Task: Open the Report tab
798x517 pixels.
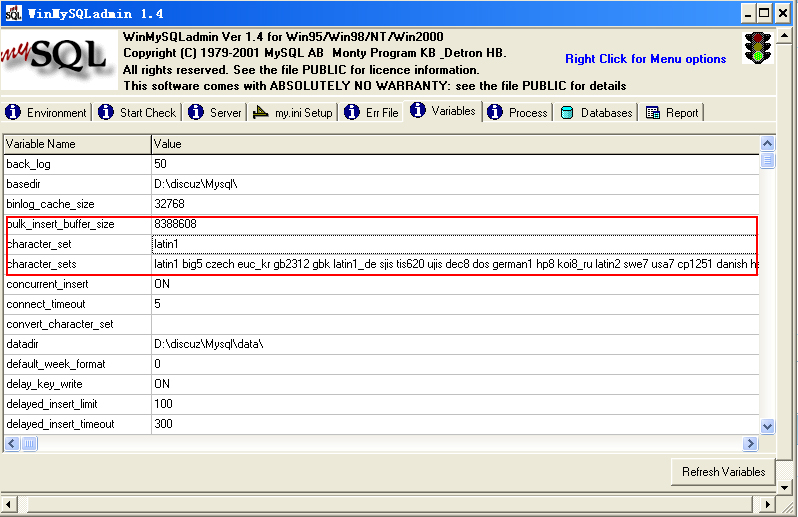Action: point(672,112)
